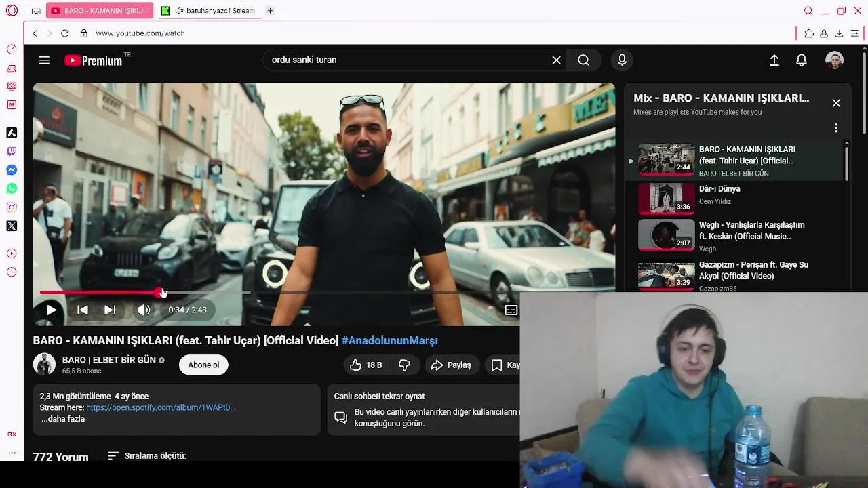Image resolution: width=868 pixels, height=488 pixels.
Task: Start voice search with microphone
Action: (622, 60)
